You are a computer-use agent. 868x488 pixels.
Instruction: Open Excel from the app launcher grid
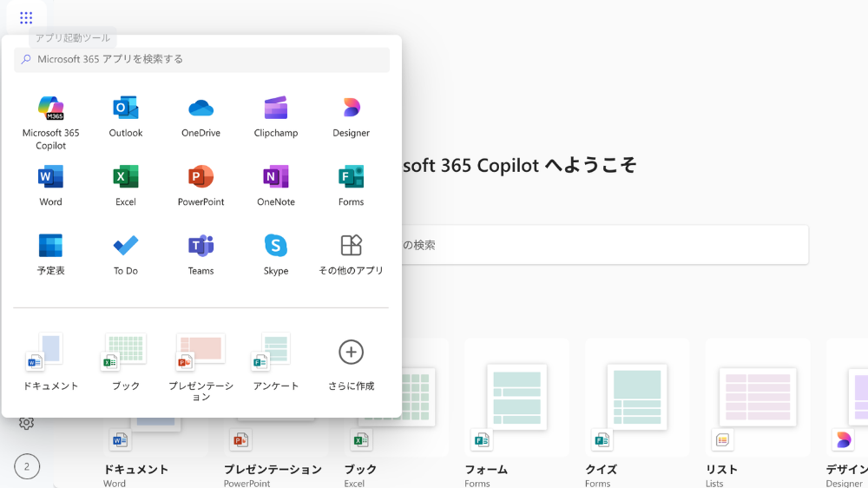point(126,186)
